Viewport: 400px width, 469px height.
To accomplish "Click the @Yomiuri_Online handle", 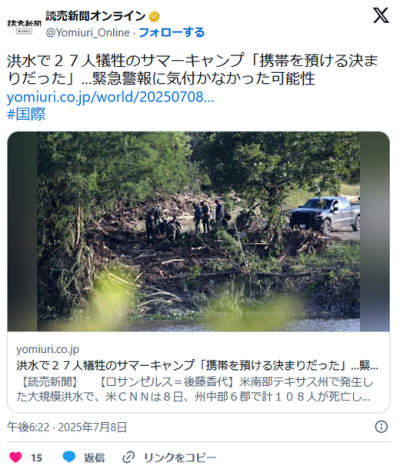I will point(88,33).
